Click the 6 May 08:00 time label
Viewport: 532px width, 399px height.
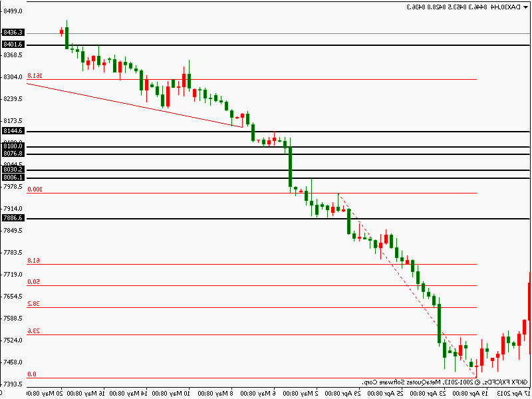pos(257,394)
